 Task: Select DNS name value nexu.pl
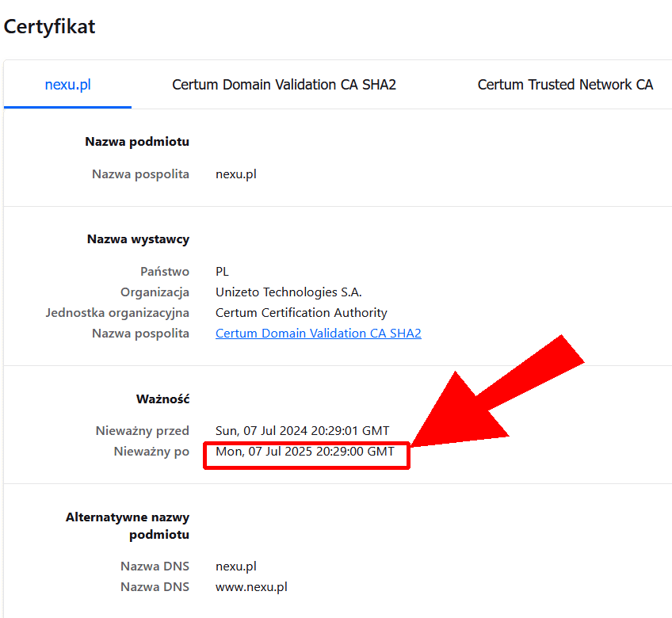(236, 566)
